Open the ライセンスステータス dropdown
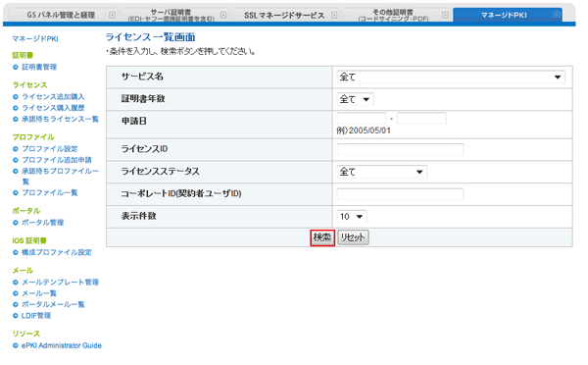This screenshot has width=588, height=365. pyautogui.click(x=382, y=172)
